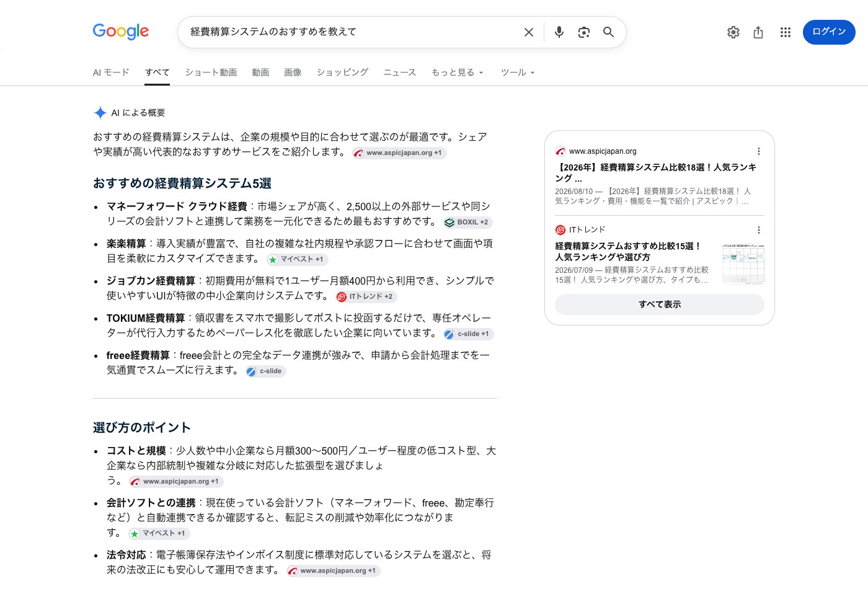Expand the もっと見る dropdown
This screenshot has height=589, width=868.
pos(458,73)
